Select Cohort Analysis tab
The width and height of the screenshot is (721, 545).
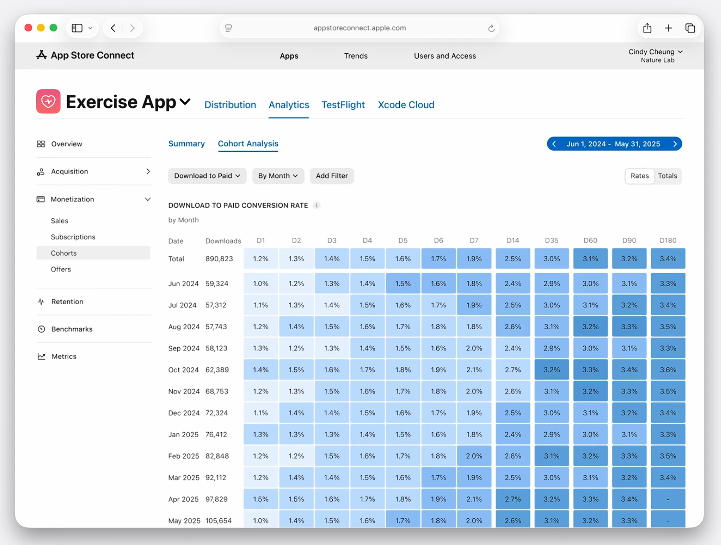pos(248,143)
